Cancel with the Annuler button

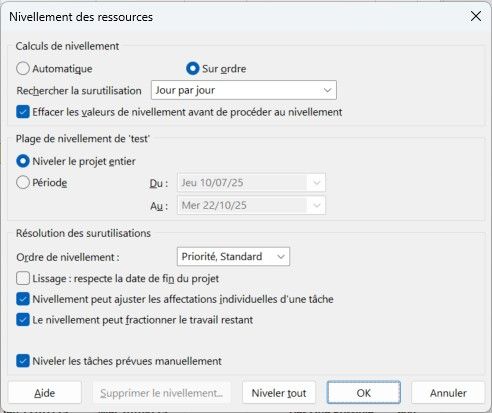click(x=448, y=393)
